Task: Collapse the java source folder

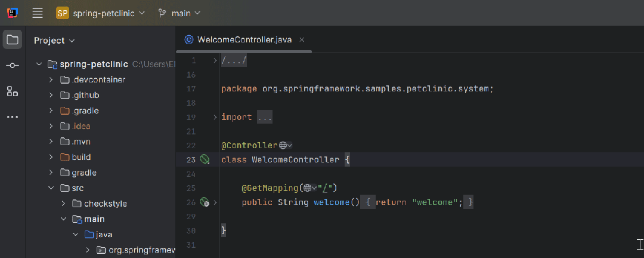Action: tap(76, 235)
